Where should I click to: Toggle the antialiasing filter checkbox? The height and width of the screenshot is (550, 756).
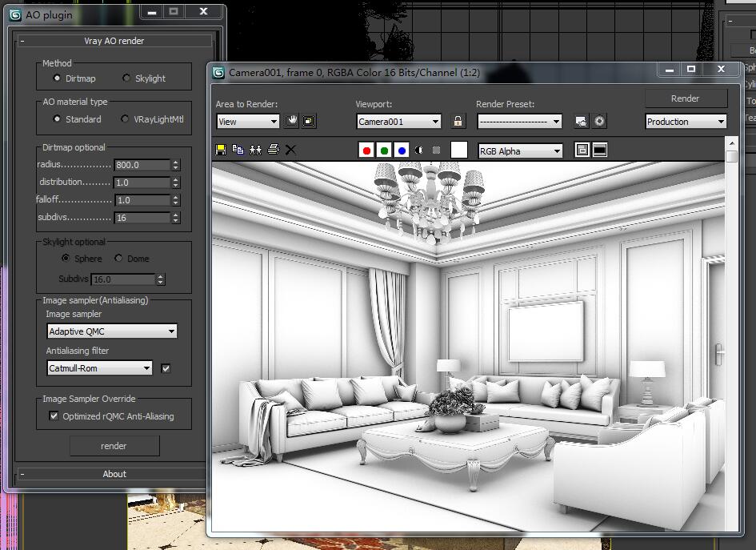(x=166, y=368)
